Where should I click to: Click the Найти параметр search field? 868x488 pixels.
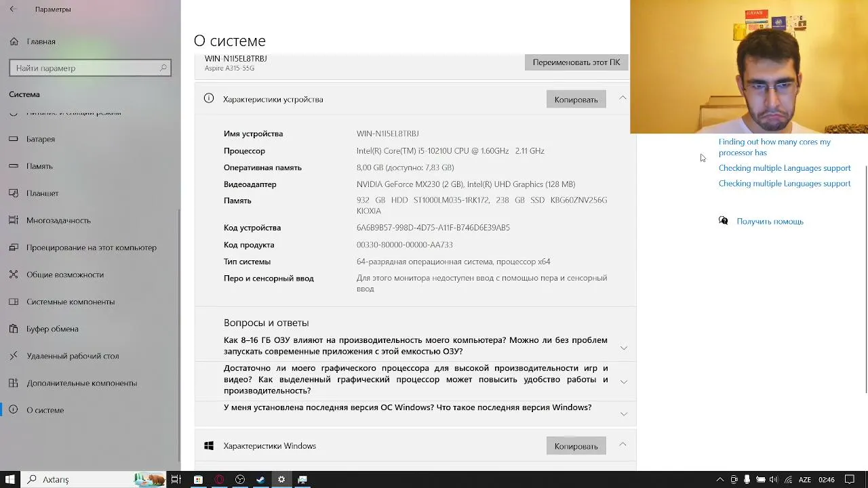(90, 68)
